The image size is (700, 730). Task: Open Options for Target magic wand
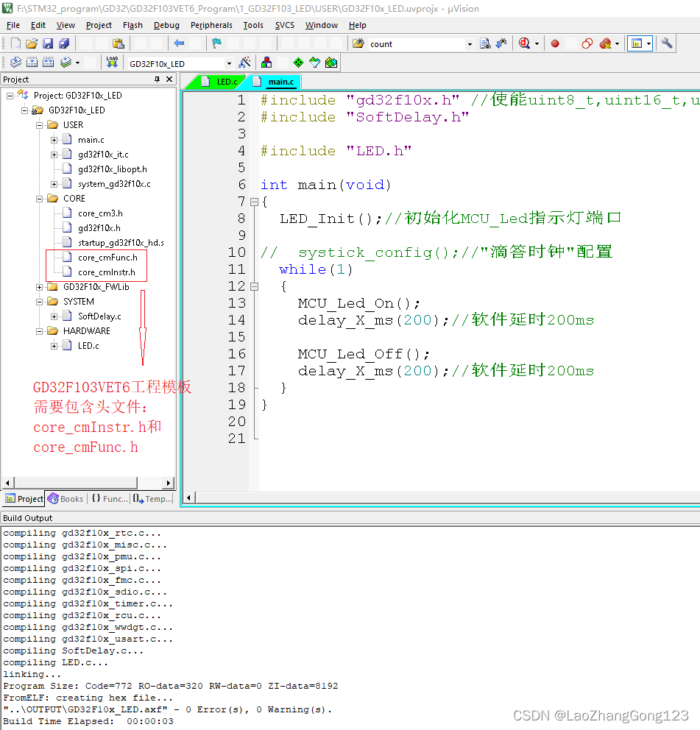244,63
